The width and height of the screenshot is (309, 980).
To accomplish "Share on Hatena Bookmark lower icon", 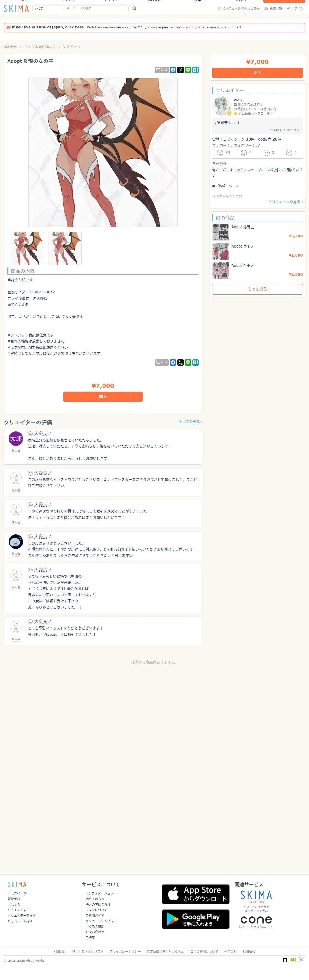I will [x=195, y=362].
